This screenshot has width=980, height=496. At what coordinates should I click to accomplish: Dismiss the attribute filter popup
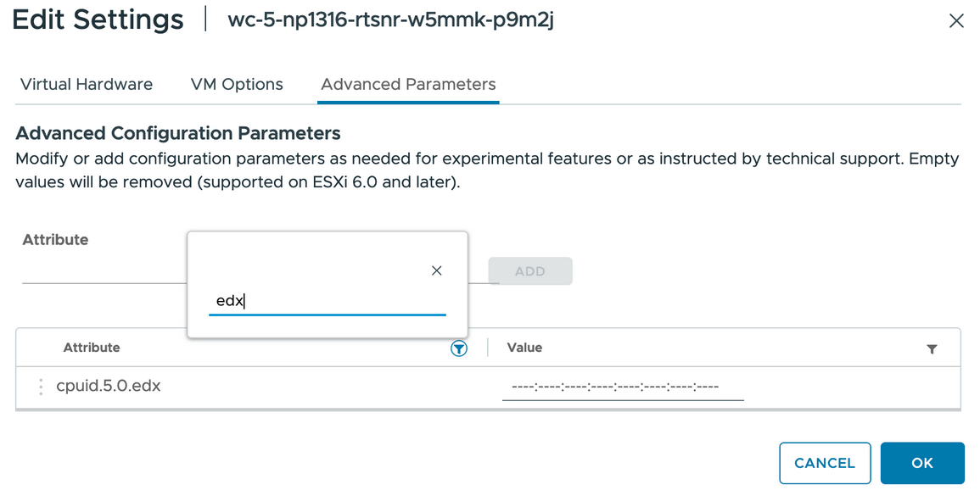click(x=437, y=270)
